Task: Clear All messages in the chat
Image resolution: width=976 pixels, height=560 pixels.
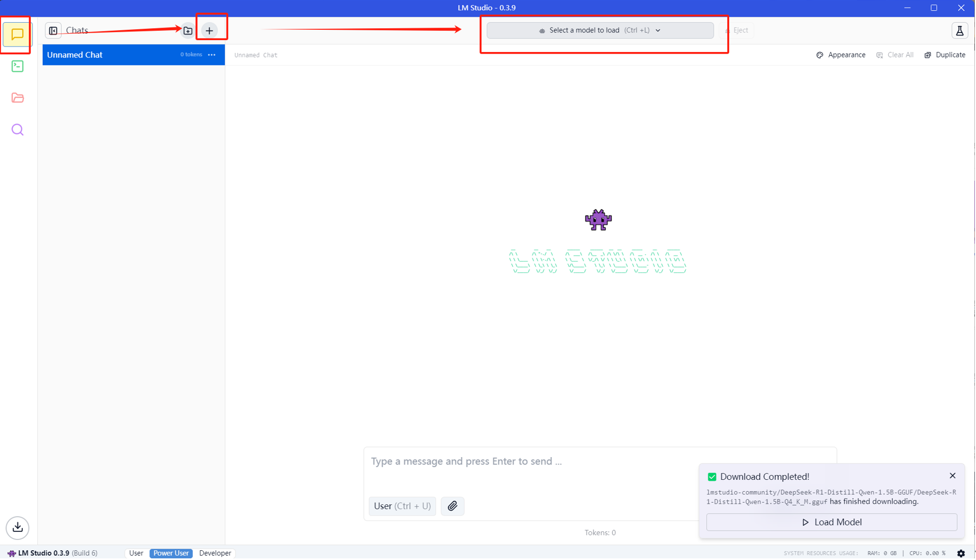Action: pos(896,55)
